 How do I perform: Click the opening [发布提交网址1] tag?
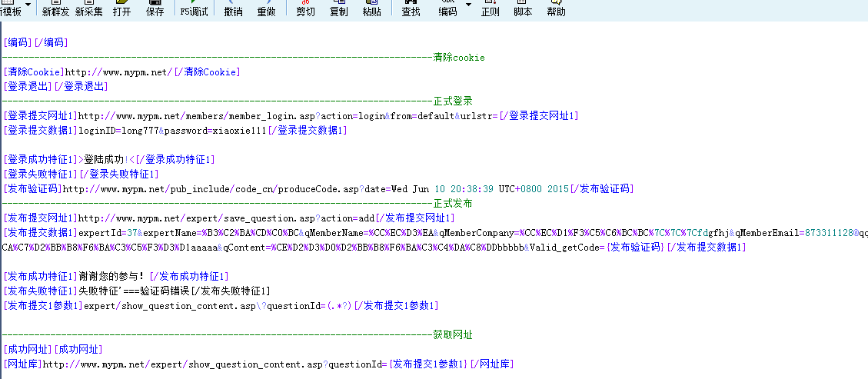click(41, 218)
